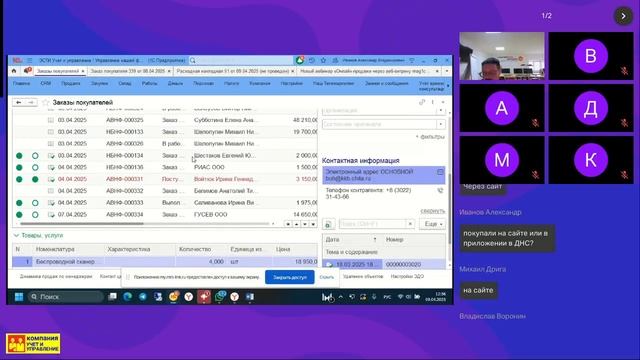Select order row ГУСЕВ ООО
This screenshot has width=640, height=360.
pos(165,215)
